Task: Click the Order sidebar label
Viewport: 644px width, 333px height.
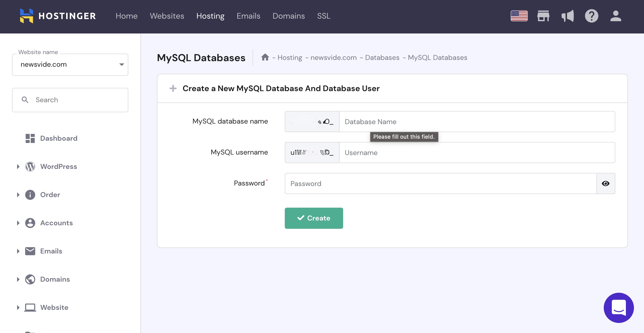Action: pos(50,195)
